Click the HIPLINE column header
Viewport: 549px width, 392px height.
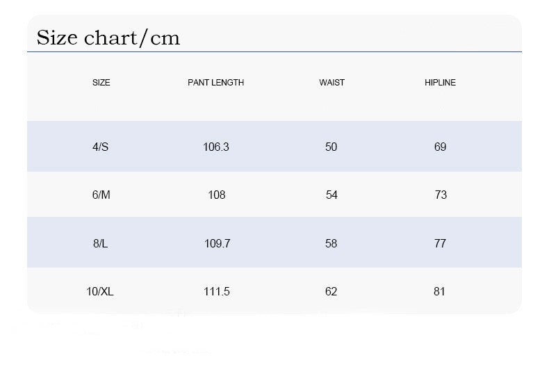[x=440, y=83]
